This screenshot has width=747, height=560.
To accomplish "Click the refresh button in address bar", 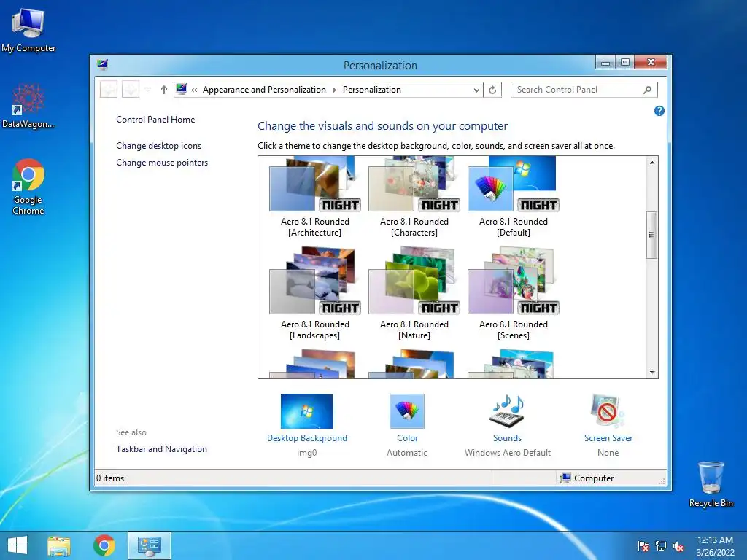I will tap(492, 90).
